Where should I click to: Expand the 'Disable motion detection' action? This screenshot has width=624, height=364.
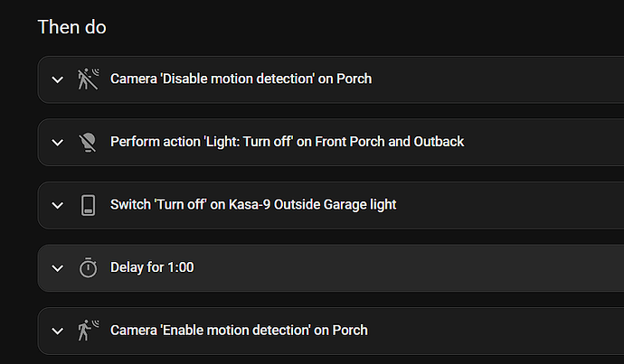click(58, 79)
